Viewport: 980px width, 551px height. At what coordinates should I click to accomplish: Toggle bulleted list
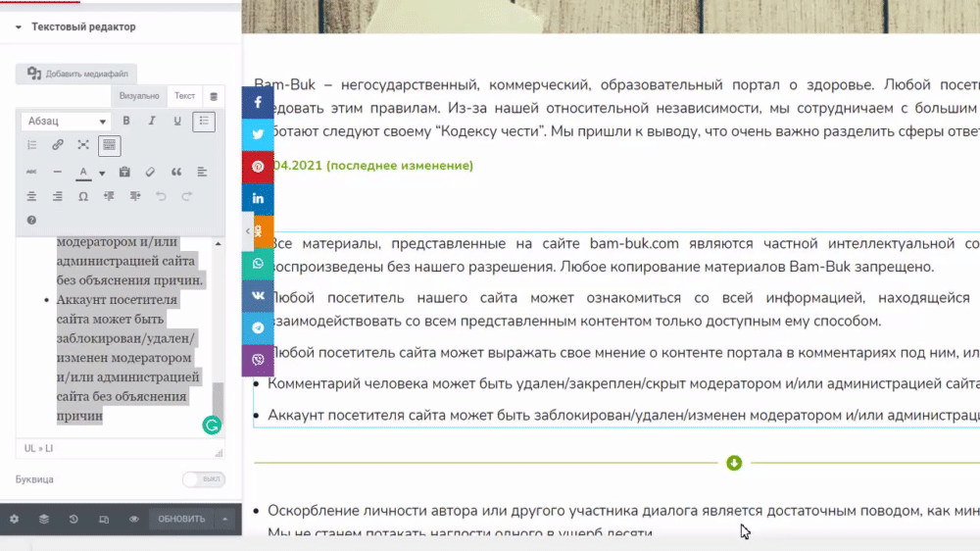(204, 121)
